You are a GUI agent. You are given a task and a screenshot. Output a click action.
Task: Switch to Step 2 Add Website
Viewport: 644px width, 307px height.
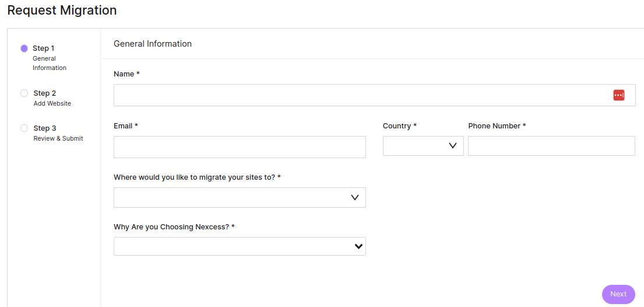click(x=52, y=98)
